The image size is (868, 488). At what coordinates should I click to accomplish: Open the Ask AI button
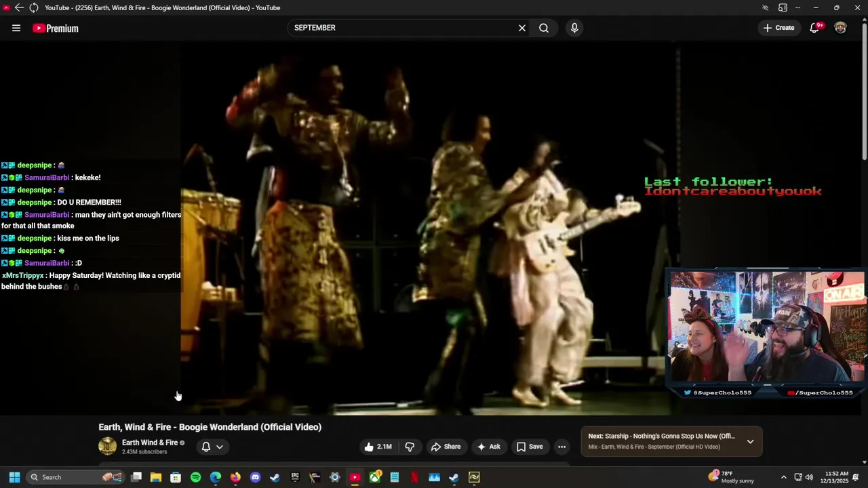pos(489,447)
